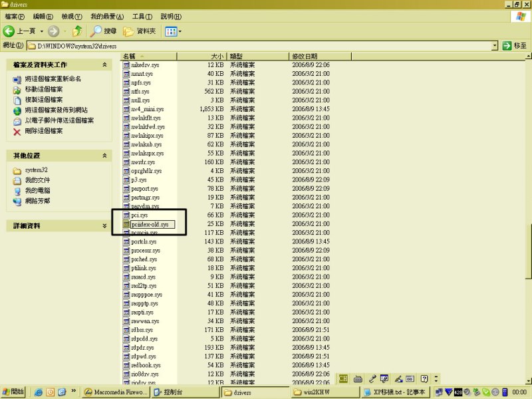This screenshot has height=399, width=532.
Task: Open the address bar dropdown list
Action: click(x=495, y=45)
